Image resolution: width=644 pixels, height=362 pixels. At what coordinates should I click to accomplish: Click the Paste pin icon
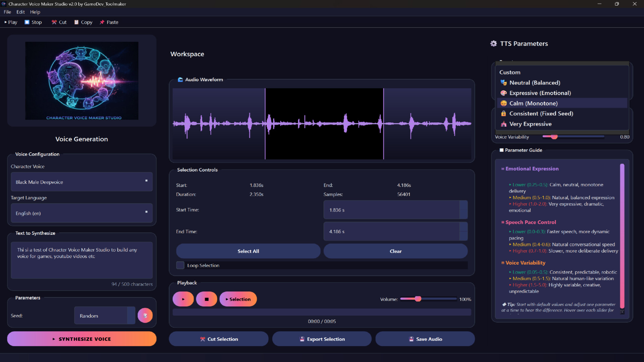click(102, 22)
